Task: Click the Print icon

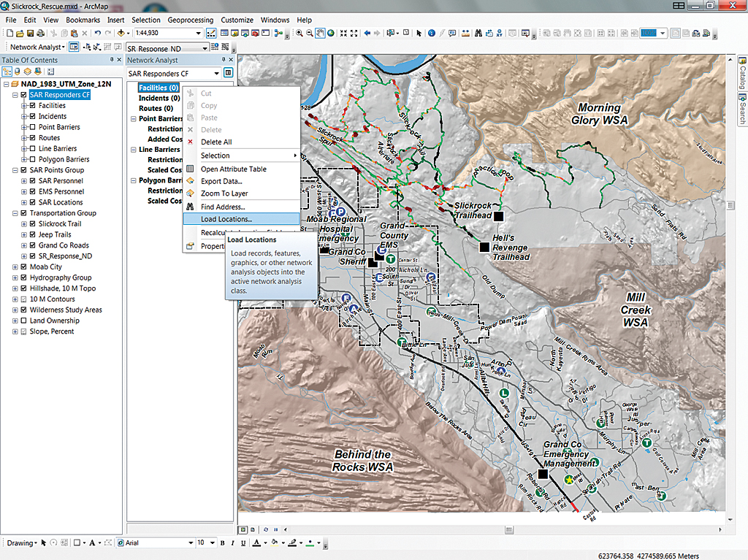Action: [x=41, y=34]
